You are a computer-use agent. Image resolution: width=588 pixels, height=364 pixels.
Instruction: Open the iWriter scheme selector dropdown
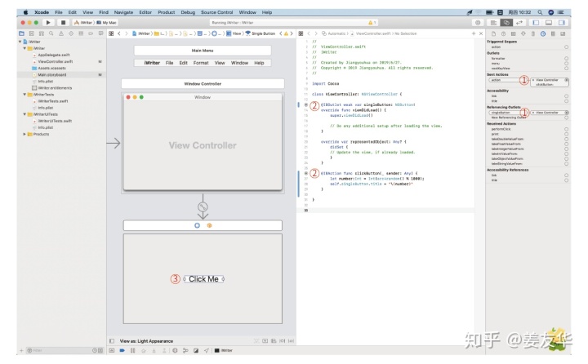tap(83, 23)
